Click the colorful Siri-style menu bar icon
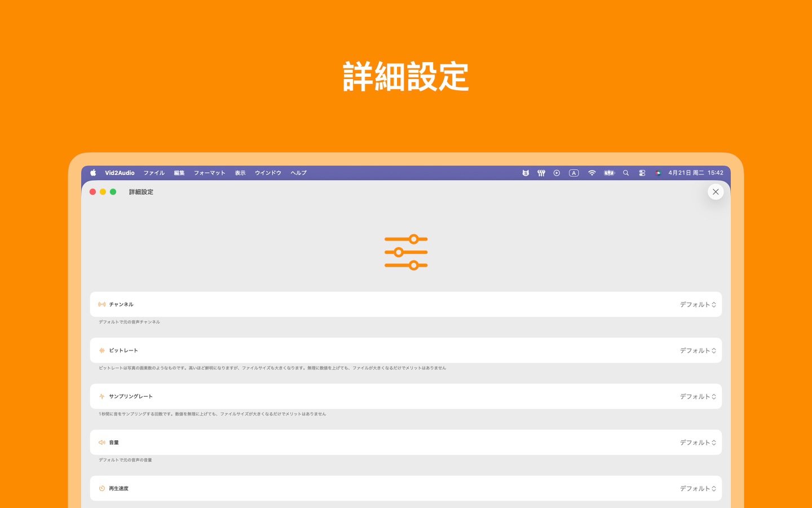The height and width of the screenshot is (508, 812). (658, 173)
